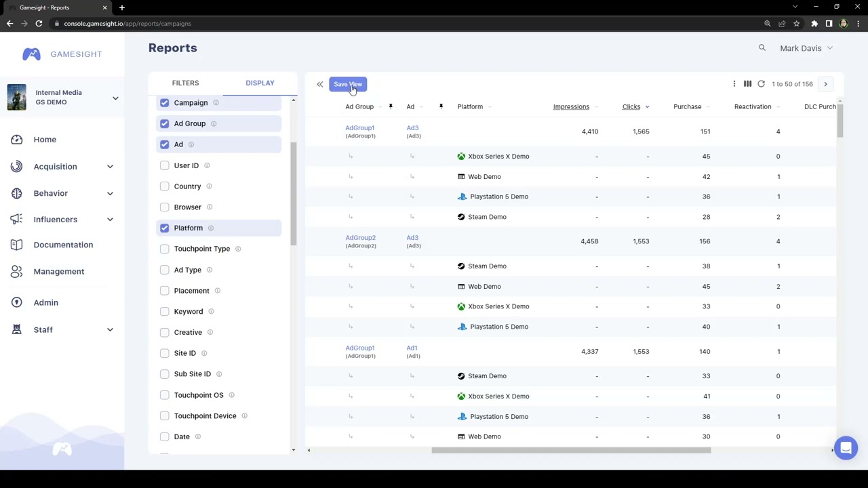The image size is (868, 488).
Task: Click the Xbox Series X Demo row with 45 purchases
Action: 570,157
